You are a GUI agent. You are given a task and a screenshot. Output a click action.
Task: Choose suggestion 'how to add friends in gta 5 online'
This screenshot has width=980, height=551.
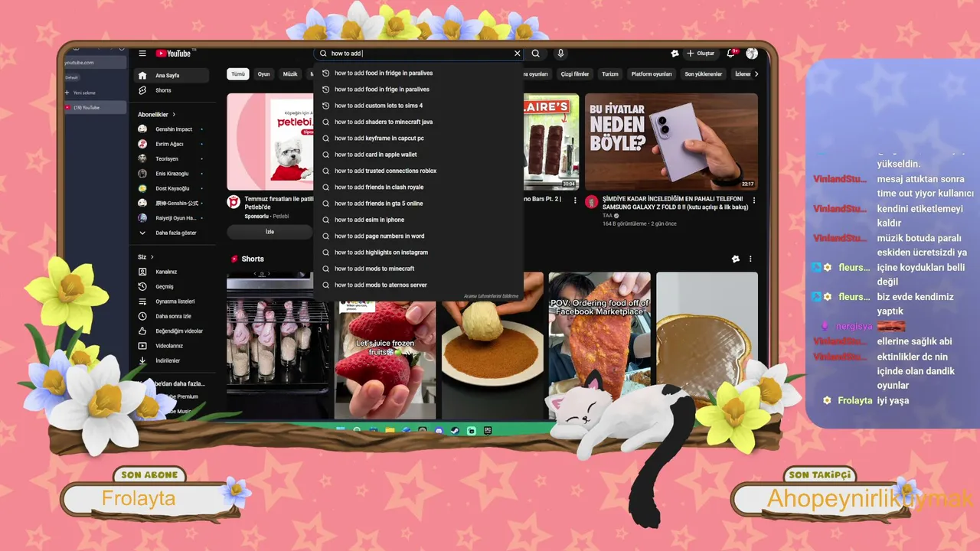point(418,204)
